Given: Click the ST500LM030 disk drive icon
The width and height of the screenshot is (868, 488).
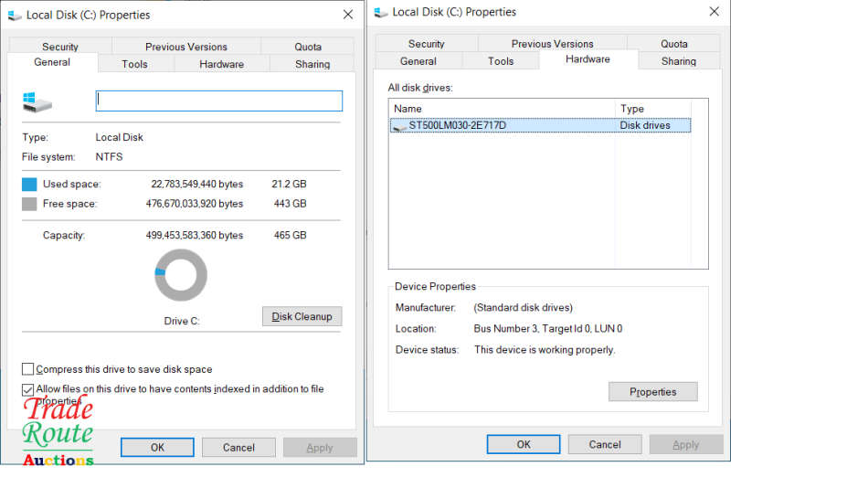Looking at the screenshot, I should [398, 126].
